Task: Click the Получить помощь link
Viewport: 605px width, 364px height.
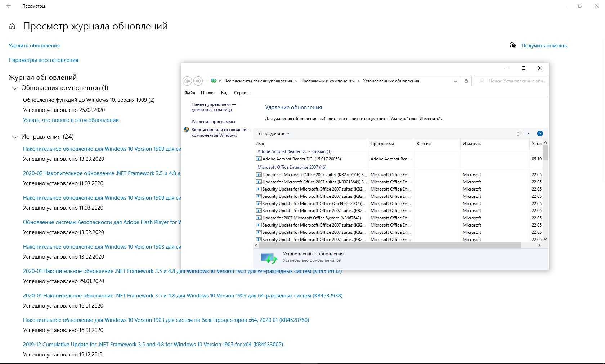Action: [544, 46]
